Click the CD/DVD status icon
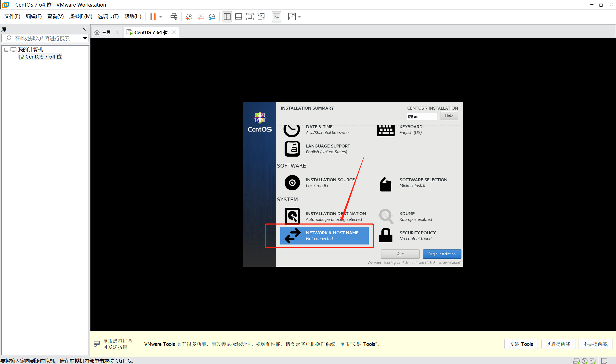 [x=584, y=361]
